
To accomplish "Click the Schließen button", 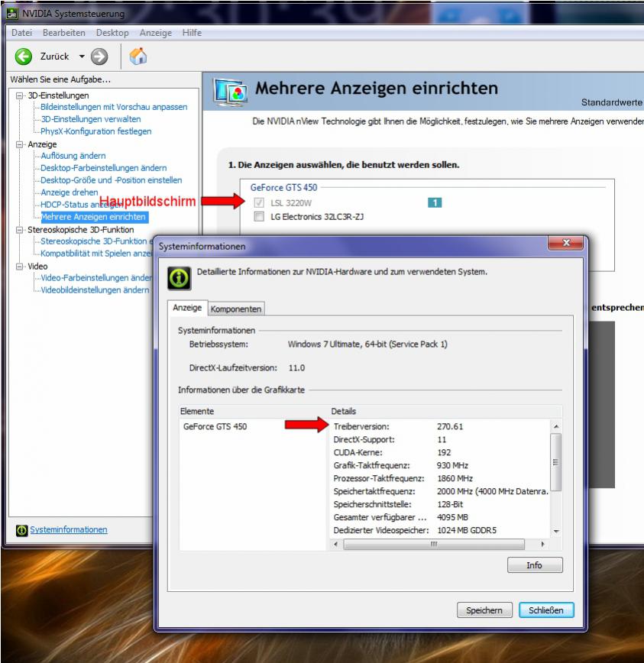I will [546, 610].
